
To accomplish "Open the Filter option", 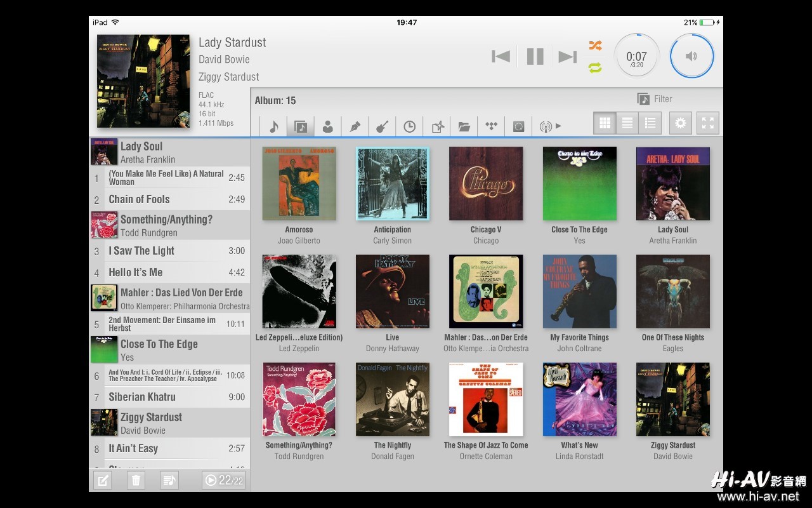I will pos(655,99).
